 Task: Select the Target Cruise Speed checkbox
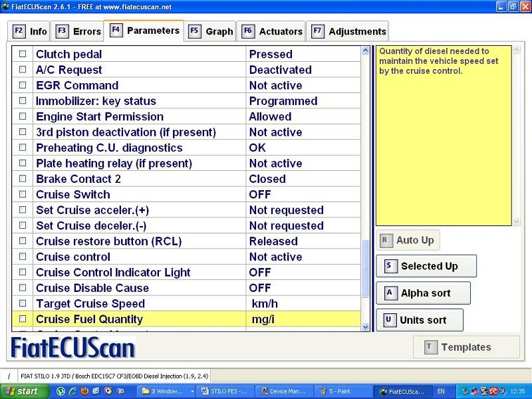pos(23,304)
